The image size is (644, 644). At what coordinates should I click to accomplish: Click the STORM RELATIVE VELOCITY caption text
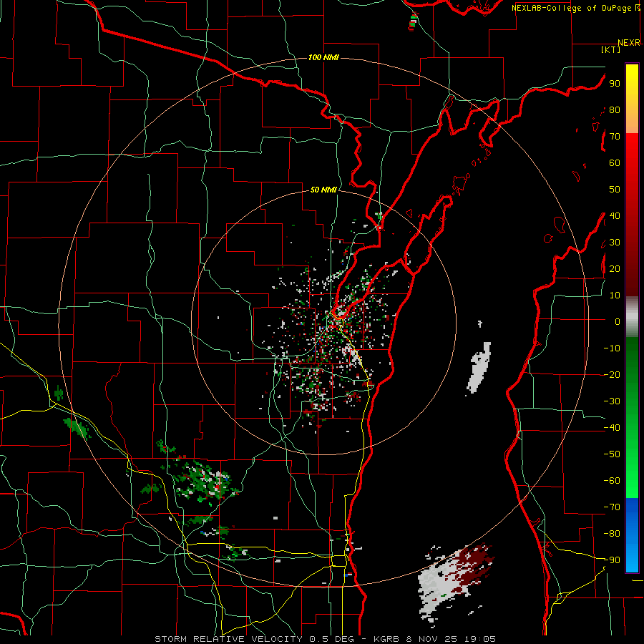pos(228,639)
